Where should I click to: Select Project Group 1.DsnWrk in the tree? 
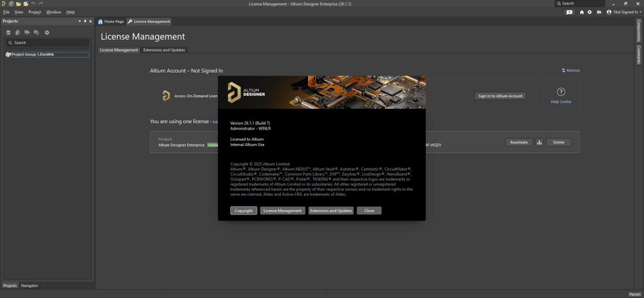click(32, 55)
